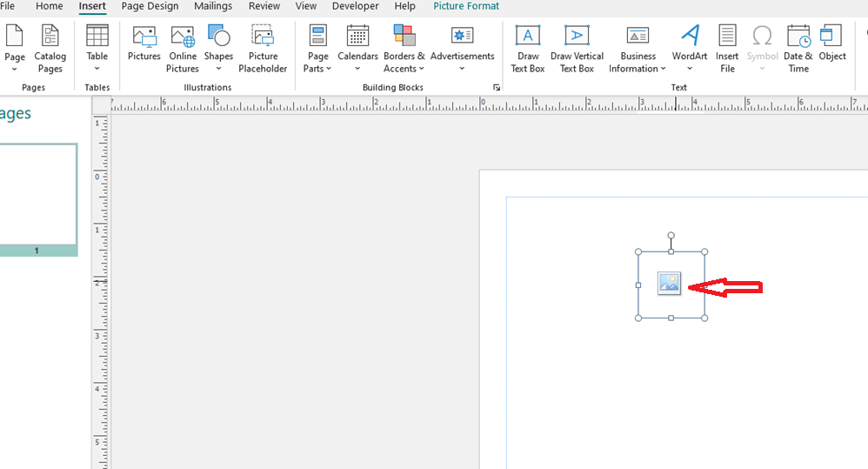Click Insert File
868x469 pixels.
pos(727,49)
